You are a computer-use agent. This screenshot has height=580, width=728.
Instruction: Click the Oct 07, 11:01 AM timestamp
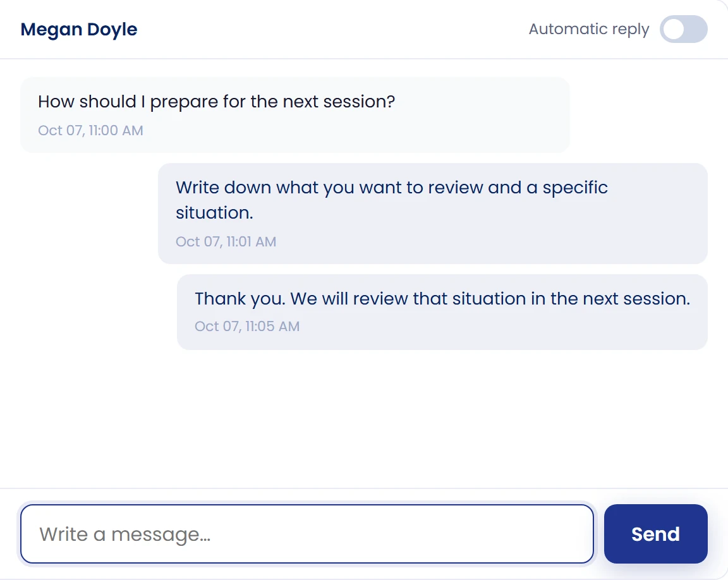226,242
